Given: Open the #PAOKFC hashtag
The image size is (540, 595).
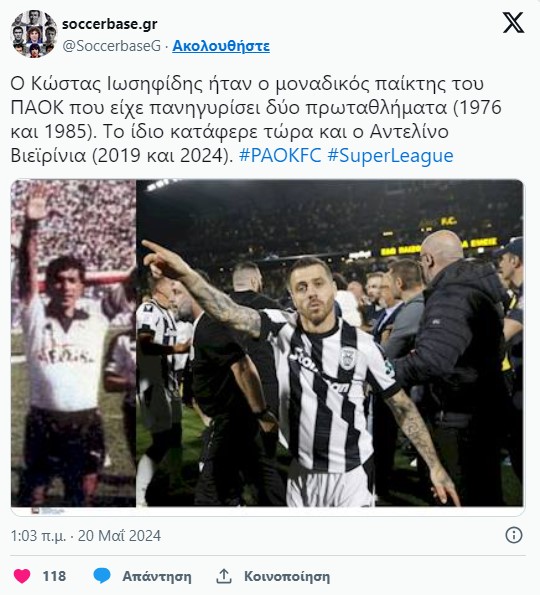Looking at the screenshot, I should [x=280, y=156].
